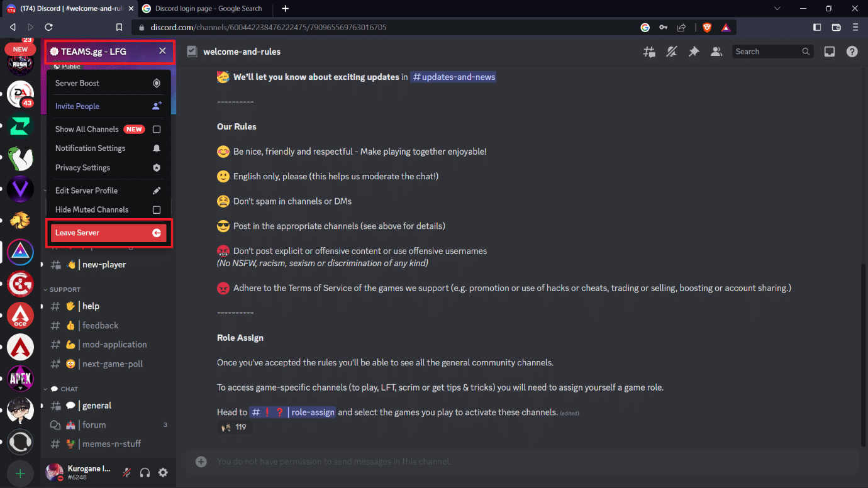Open the Help question mark icon

(x=852, y=52)
